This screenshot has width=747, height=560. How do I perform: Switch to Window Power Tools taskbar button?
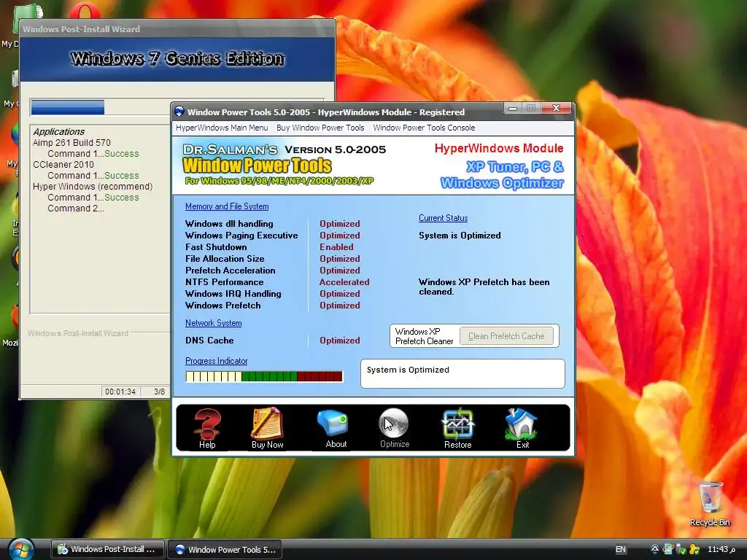coord(225,550)
